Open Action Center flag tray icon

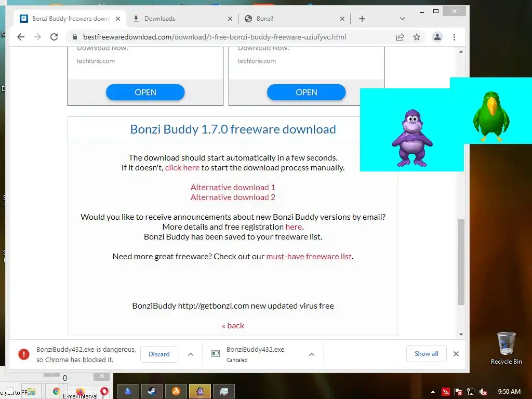(x=458, y=392)
